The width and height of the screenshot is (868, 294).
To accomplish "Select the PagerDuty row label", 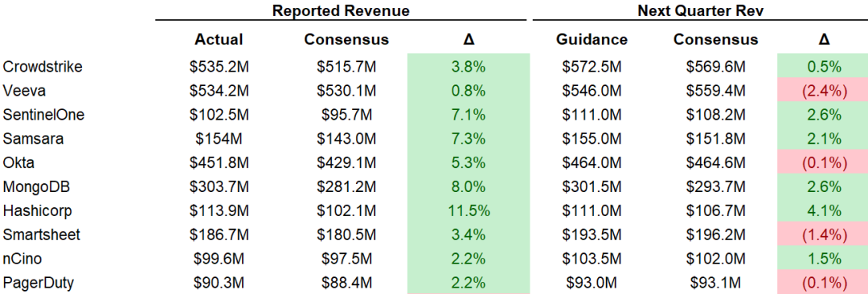I will coord(39,283).
